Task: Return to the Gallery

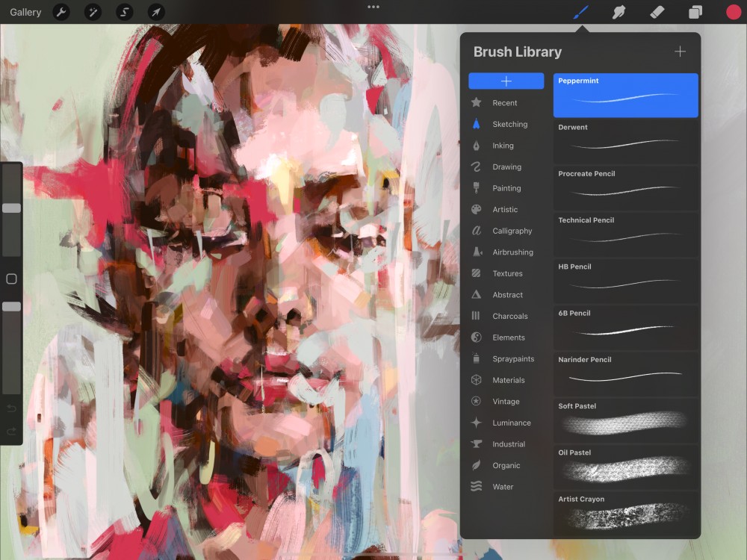Action: pos(25,12)
